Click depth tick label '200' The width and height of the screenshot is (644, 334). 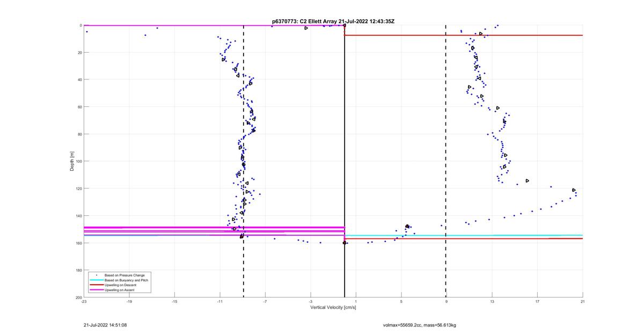click(x=78, y=297)
